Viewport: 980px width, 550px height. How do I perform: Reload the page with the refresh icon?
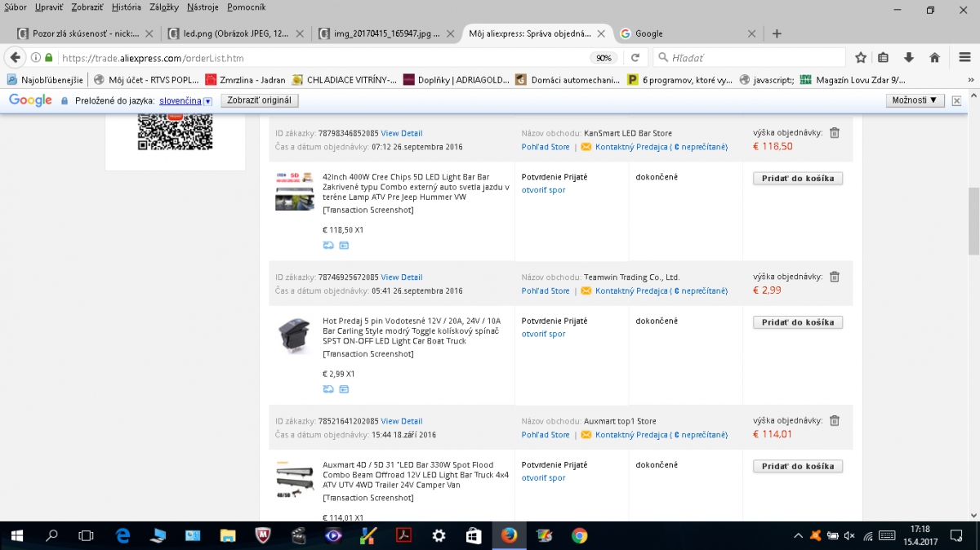[x=635, y=58]
